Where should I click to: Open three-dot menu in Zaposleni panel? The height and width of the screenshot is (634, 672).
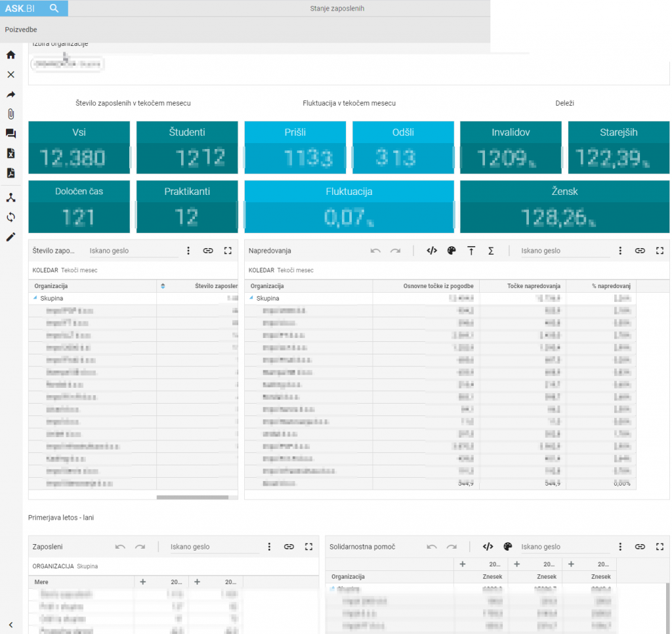point(269,547)
